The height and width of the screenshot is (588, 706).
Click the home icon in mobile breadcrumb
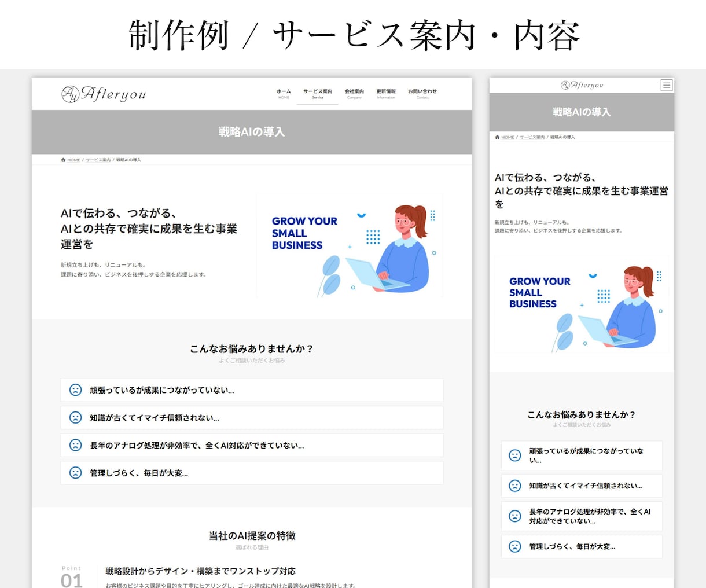tap(497, 137)
